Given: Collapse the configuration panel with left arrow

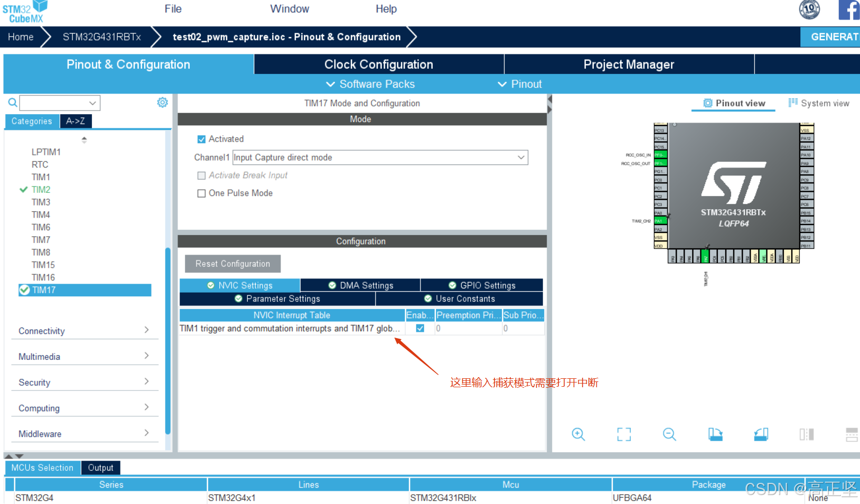Looking at the screenshot, I should coord(549,99).
